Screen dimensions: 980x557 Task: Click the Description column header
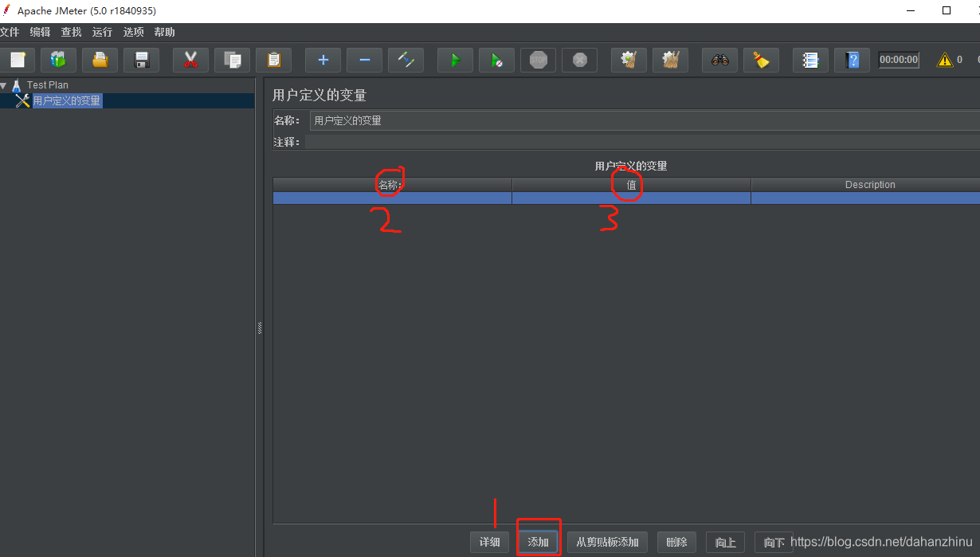pos(865,185)
